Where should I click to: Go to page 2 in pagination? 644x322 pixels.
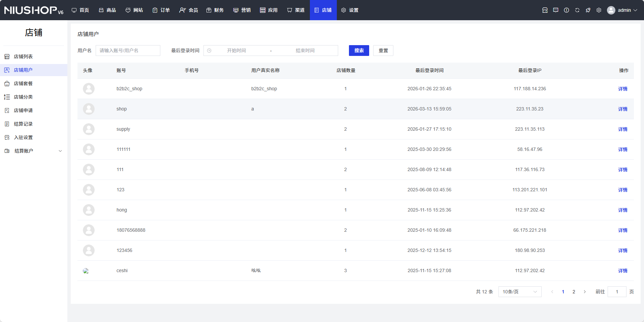(x=574, y=292)
